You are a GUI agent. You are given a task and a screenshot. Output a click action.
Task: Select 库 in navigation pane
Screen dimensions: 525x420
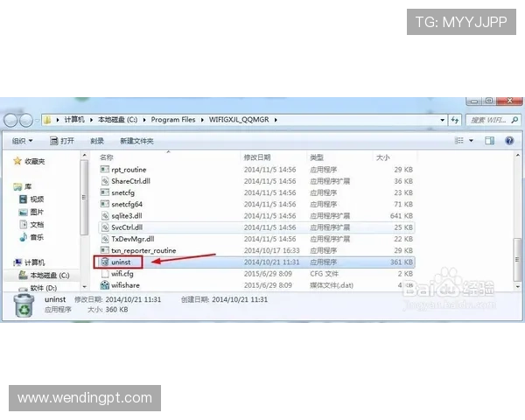tap(22, 186)
